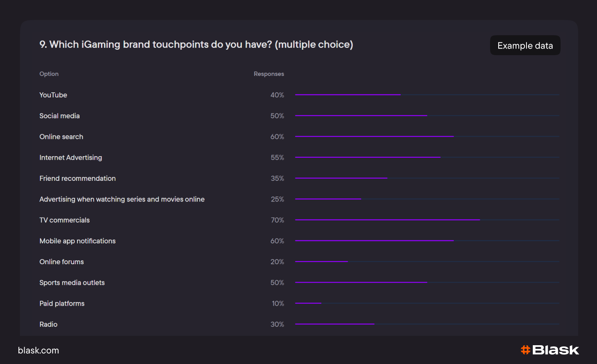Click the Social media option label
This screenshot has width=597, height=364.
(x=60, y=116)
